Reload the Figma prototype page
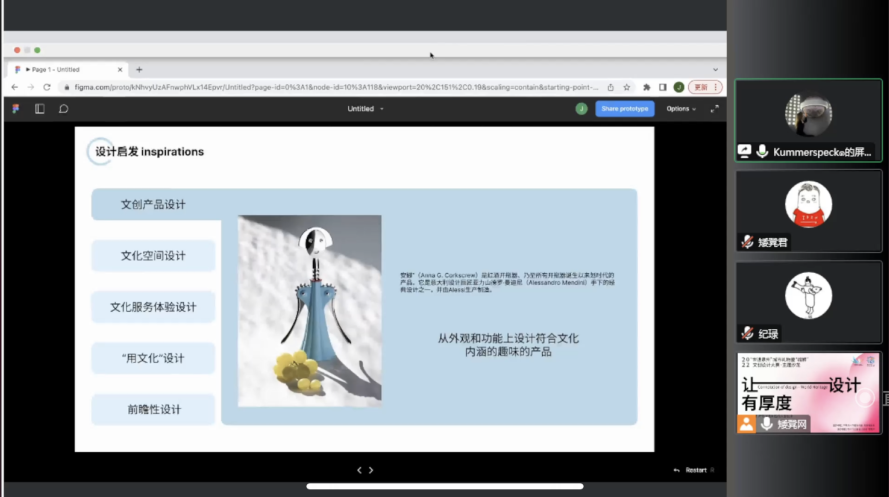Screen dimensions: 889x497 tap(47, 87)
